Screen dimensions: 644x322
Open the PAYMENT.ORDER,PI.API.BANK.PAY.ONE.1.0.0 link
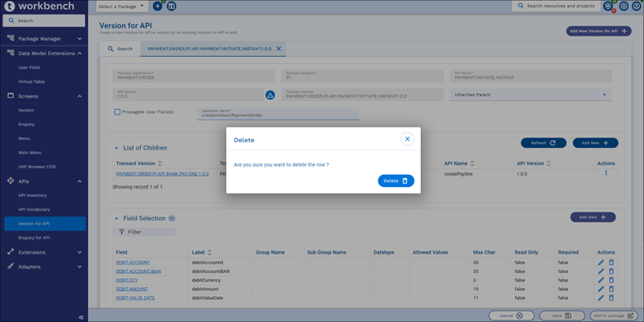(162, 174)
